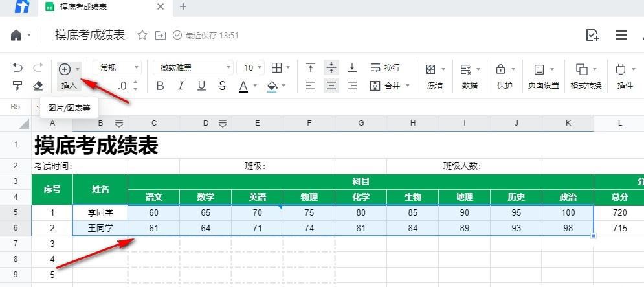Center text horizontally
Viewport: 644px width, 287px height.
pyautogui.click(x=331, y=86)
